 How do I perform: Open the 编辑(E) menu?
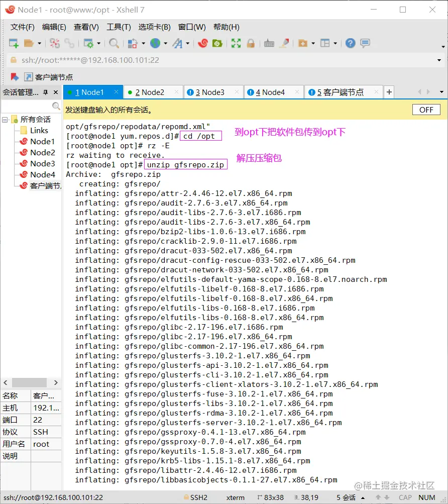(54, 27)
